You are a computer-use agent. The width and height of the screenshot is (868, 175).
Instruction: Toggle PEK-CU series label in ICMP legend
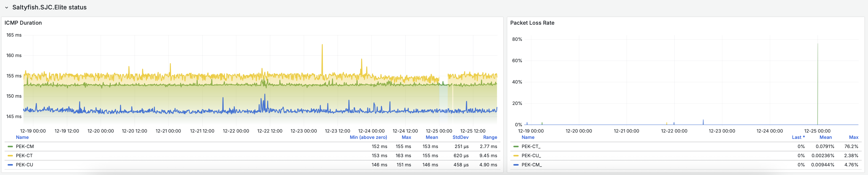tap(24, 165)
